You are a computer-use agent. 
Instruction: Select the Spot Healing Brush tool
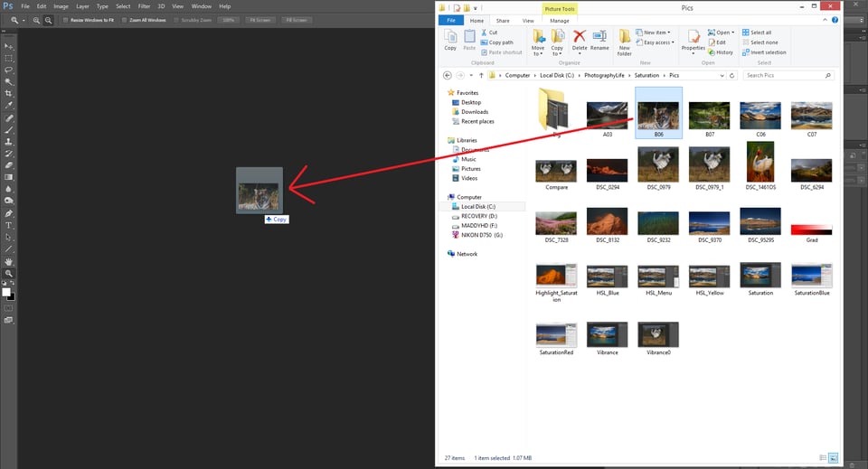pyautogui.click(x=8, y=118)
